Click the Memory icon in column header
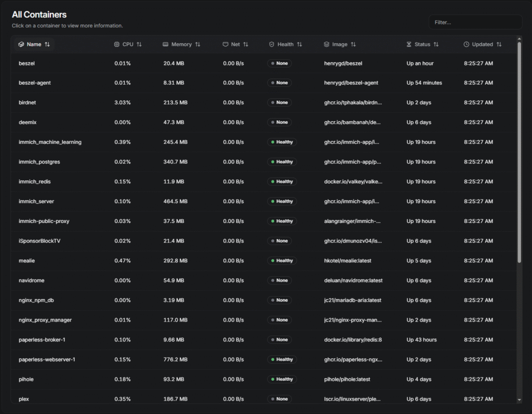Screen dimensions: 532x414 [x=165, y=45]
